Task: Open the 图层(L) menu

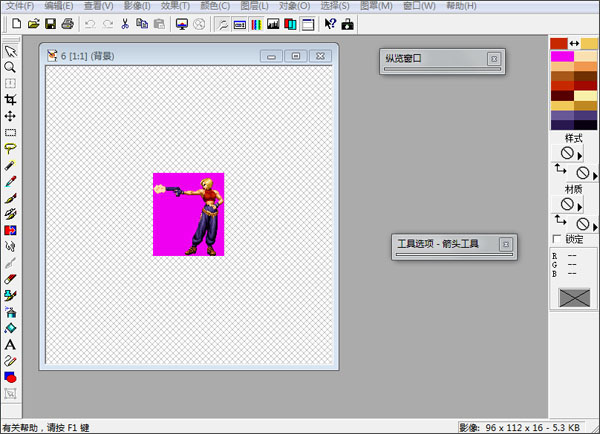Action: tap(254, 6)
